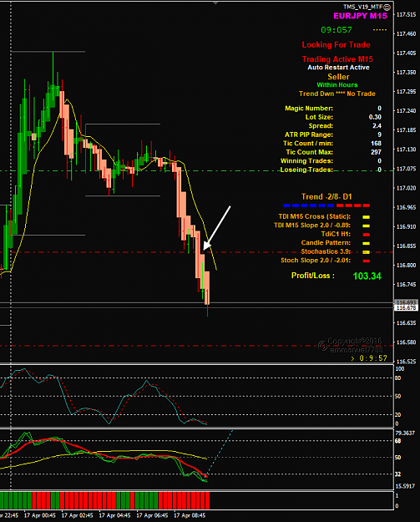Click the 116.693 highlighted price tag
Image resolution: width=420 pixels, height=522 pixels.
pyautogui.click(x=406, y=302)
